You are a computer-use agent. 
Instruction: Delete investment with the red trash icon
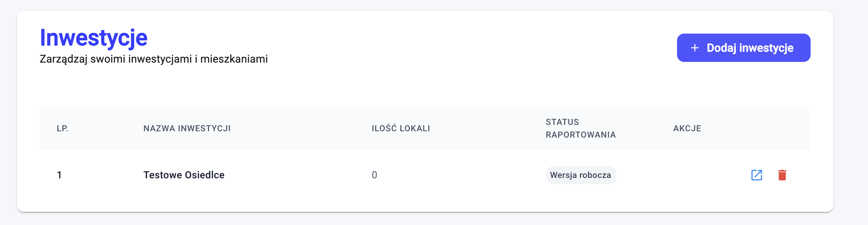(x=782, y=175)
